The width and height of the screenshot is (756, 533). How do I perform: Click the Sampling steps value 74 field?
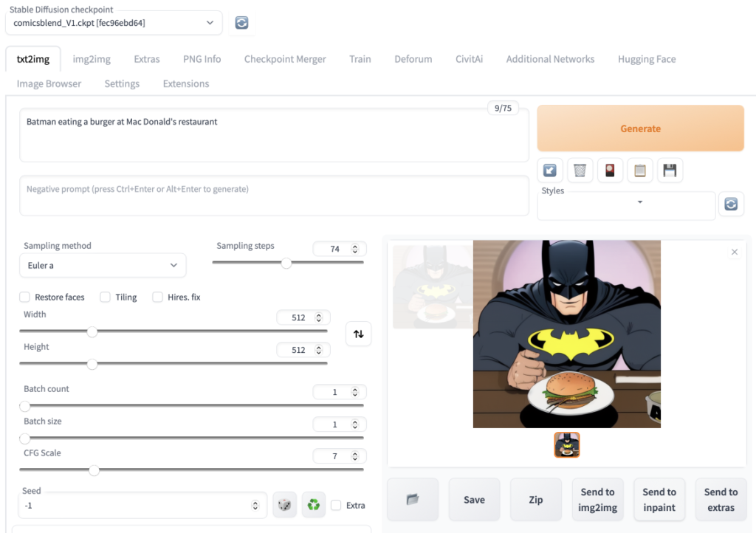[340, 249]
